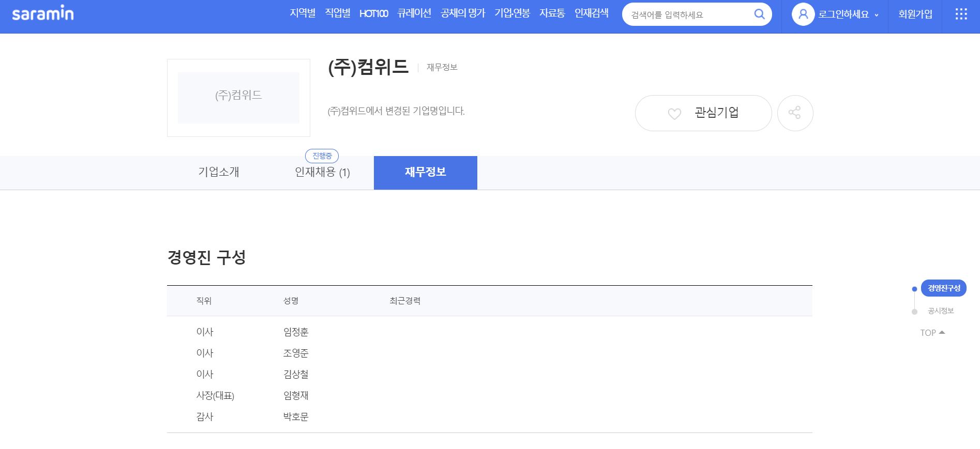Click the 재무정보 label beside company name

[x=442, y=67]
